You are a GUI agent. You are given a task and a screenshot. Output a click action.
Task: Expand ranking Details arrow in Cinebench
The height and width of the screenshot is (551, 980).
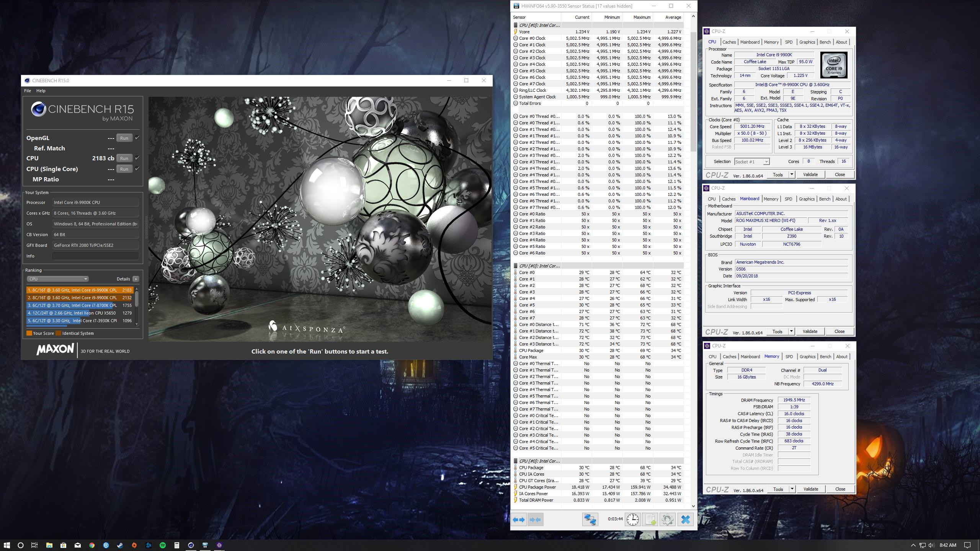136,279
